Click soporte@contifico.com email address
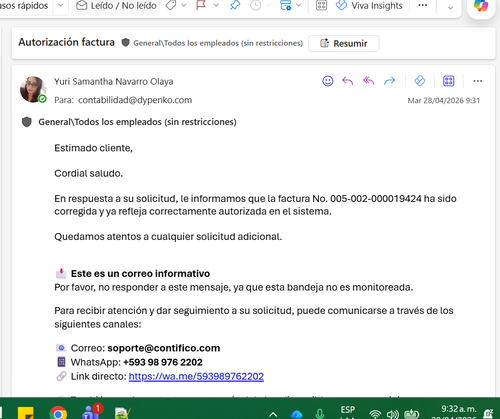Viewport: 500px width, 419px height. 164,348
